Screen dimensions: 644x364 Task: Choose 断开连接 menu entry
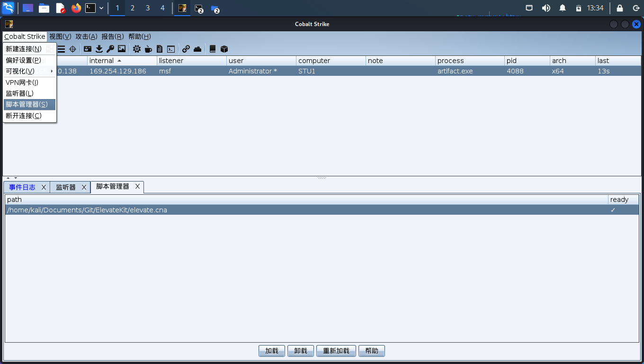click(x=29, y=116)
